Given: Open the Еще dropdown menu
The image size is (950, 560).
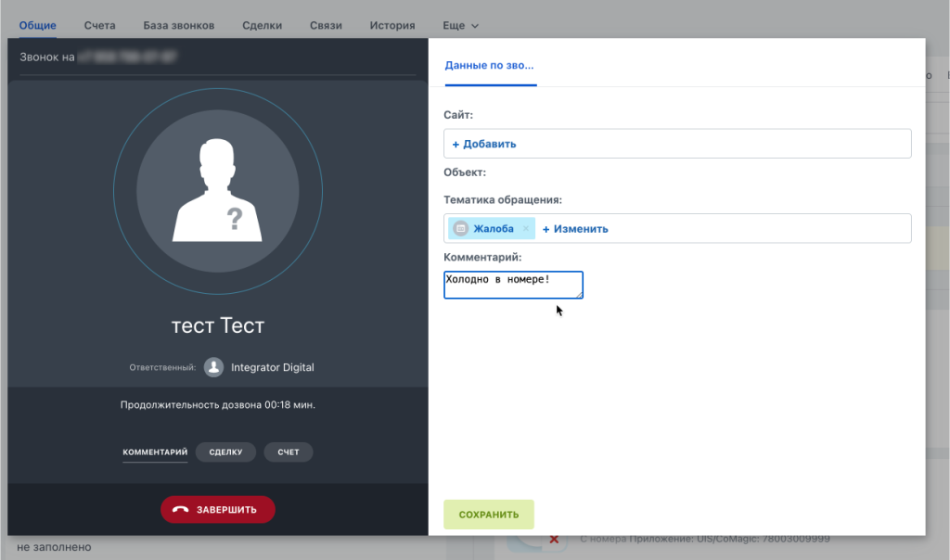Looking at the screenshot, I should (x=460, y=26).
